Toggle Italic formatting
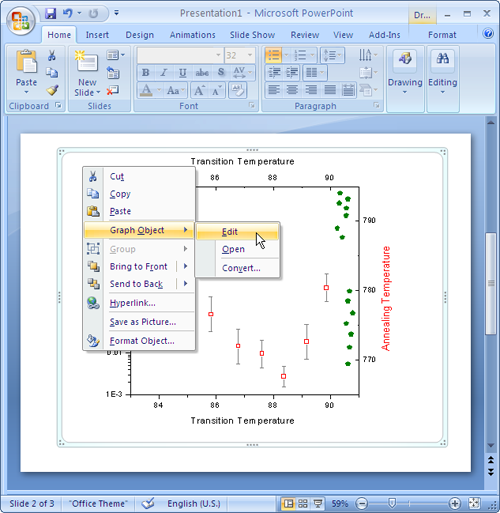500x513 pixels. coord(164,72)
